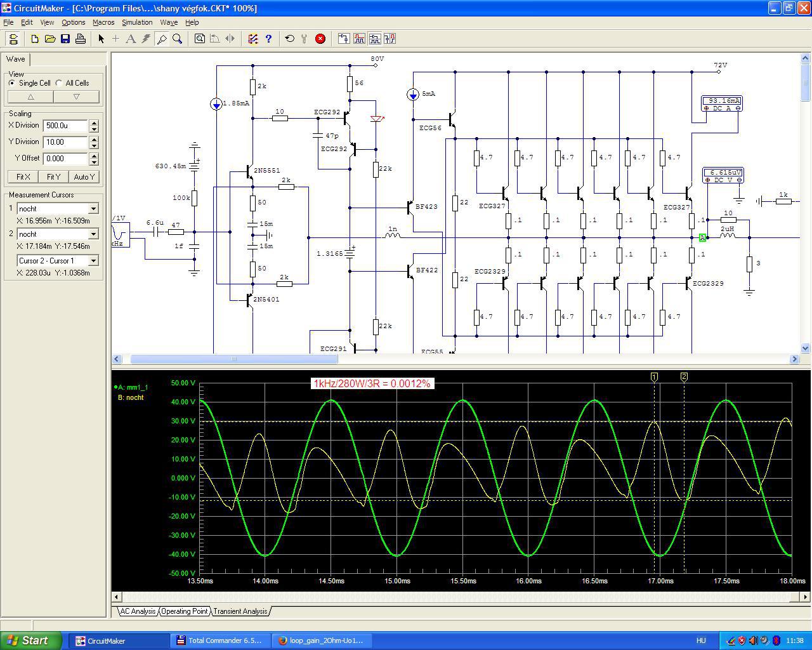Viewport: 812px width, 650px height.
Task: Open Measurement Cursor 1 waveform dropdown
Action: coord(93,209)
